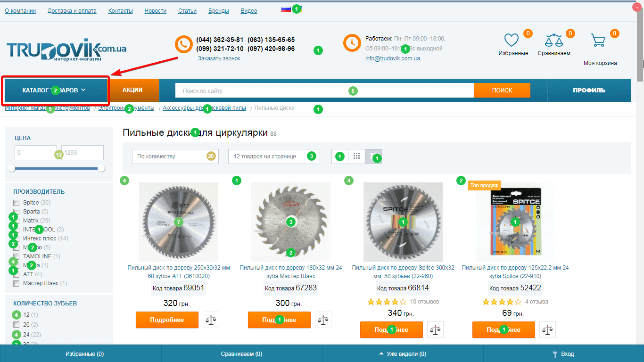Click the star rating of product 66814

pyautogui.click(x=387, y=302)
